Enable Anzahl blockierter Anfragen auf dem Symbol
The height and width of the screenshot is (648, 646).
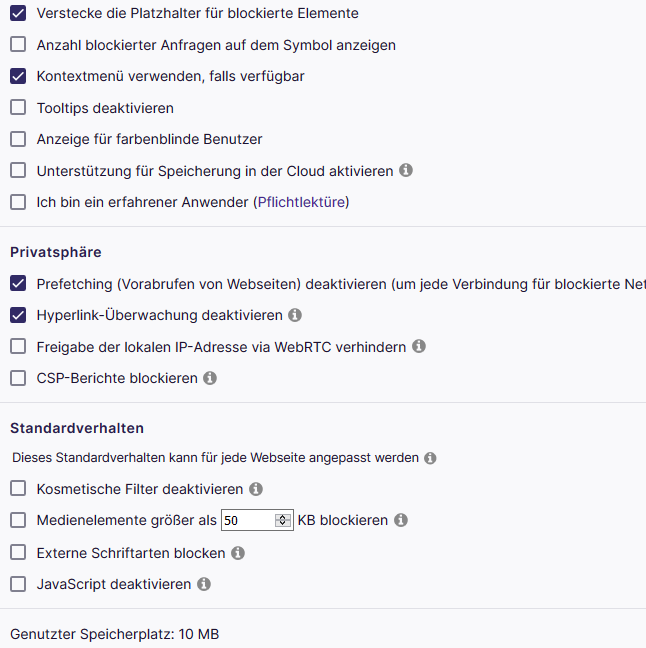pyautogui.click(x=18, y=45)
